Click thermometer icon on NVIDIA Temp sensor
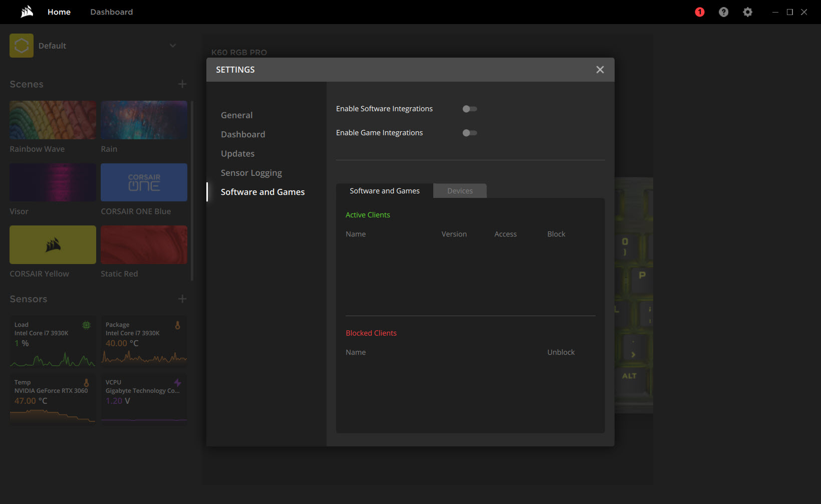Image resolution: width=821 pixels, height=504 pixels. (86, 383)
